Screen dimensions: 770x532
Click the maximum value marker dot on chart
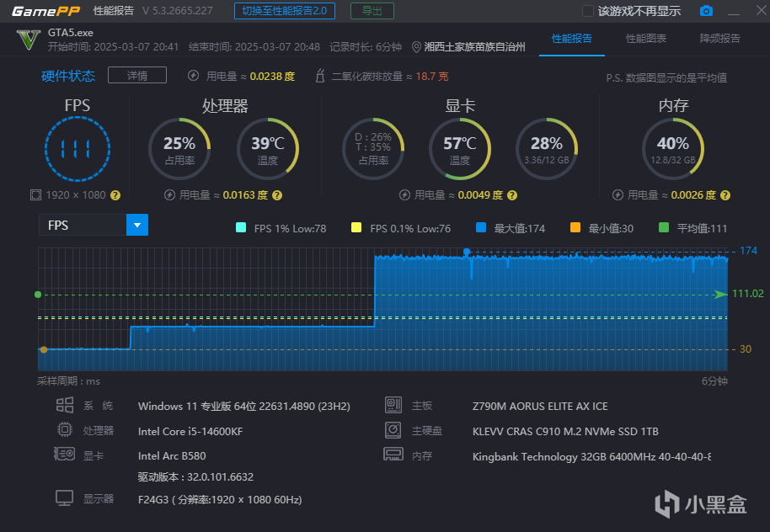pos(467,252)
